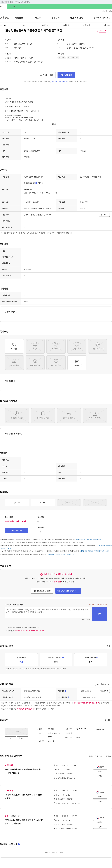Open the remedy.kocsc.or.kr link
Viewport: 112px width, 868px height.
[29, 631]
